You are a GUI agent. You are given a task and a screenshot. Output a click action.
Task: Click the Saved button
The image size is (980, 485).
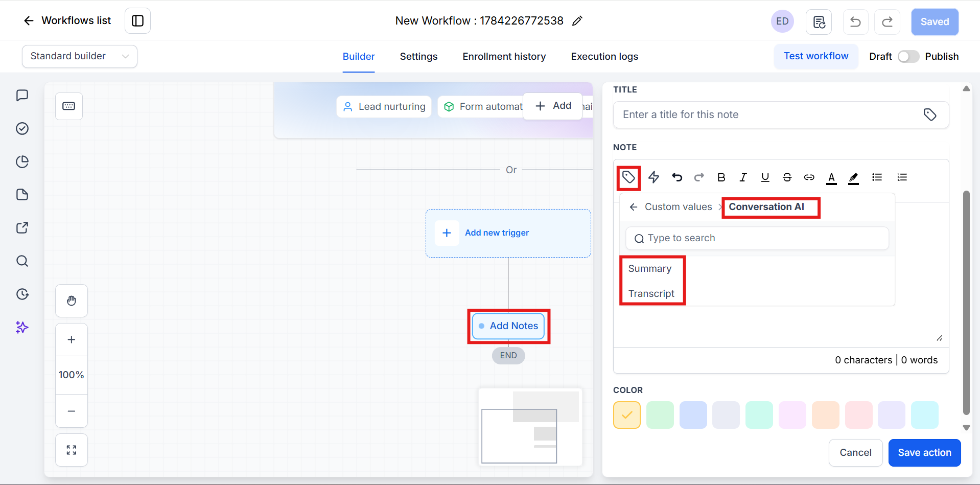pyautogui.click(x=935, y=22)
